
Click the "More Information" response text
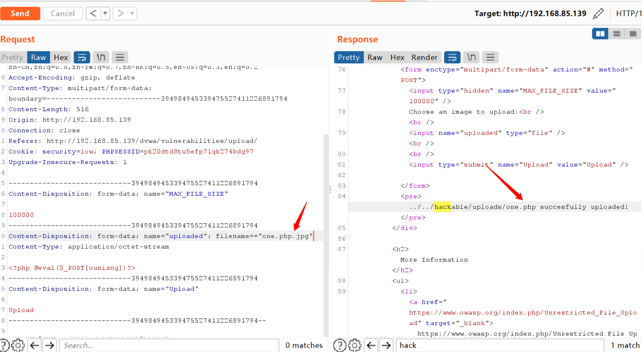(434, 260)
